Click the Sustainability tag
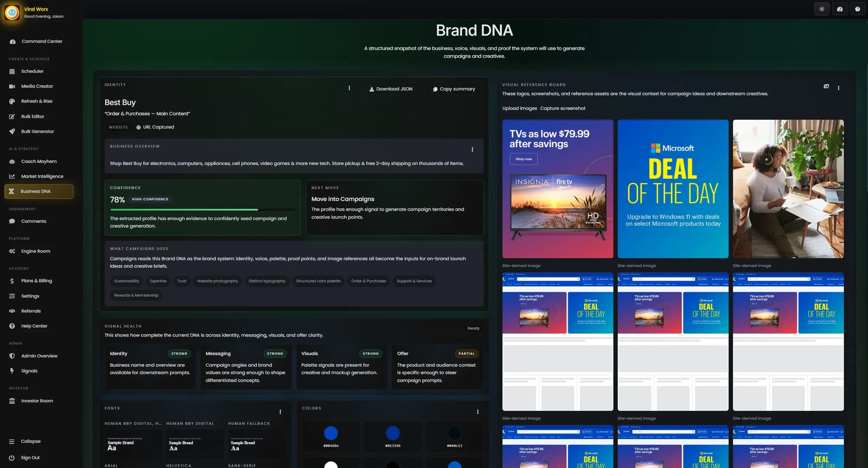868x468 pixels. [x=126, y=281]
